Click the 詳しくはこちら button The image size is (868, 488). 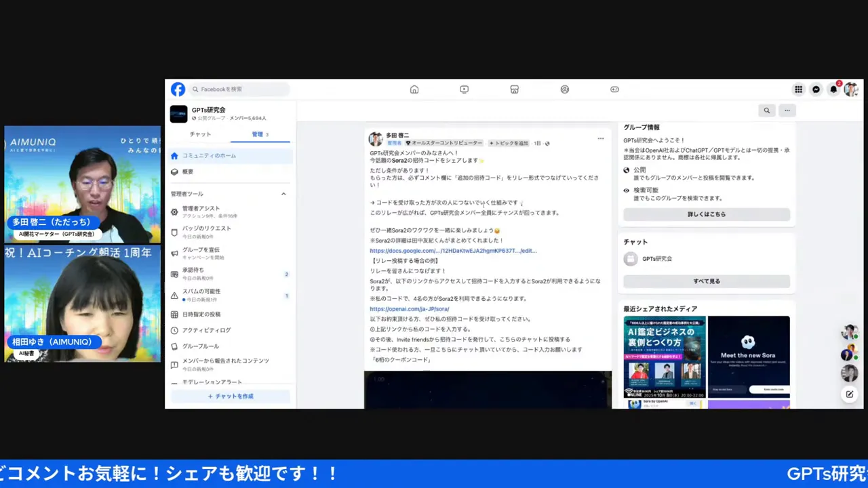(x=707, y=214)
